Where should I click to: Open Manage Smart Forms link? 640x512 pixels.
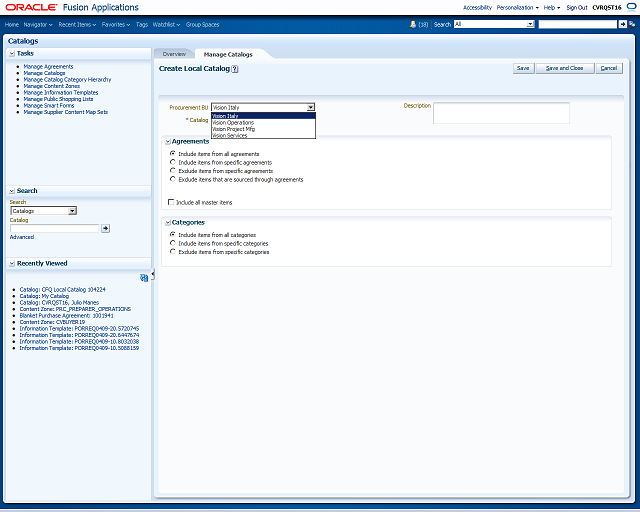coord(49,105)
